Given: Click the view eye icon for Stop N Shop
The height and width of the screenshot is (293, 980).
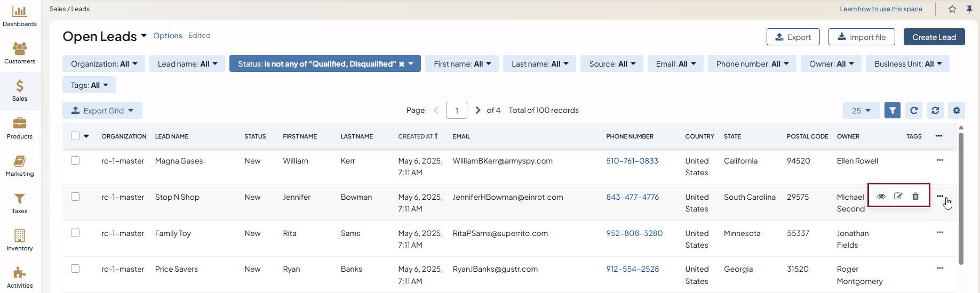Looking at the screenshot, I should coord(881,196).
